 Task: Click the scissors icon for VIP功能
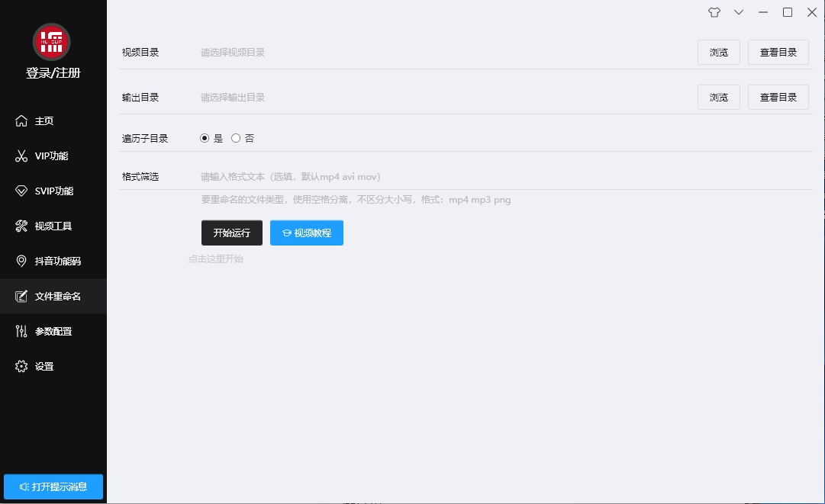21,156
